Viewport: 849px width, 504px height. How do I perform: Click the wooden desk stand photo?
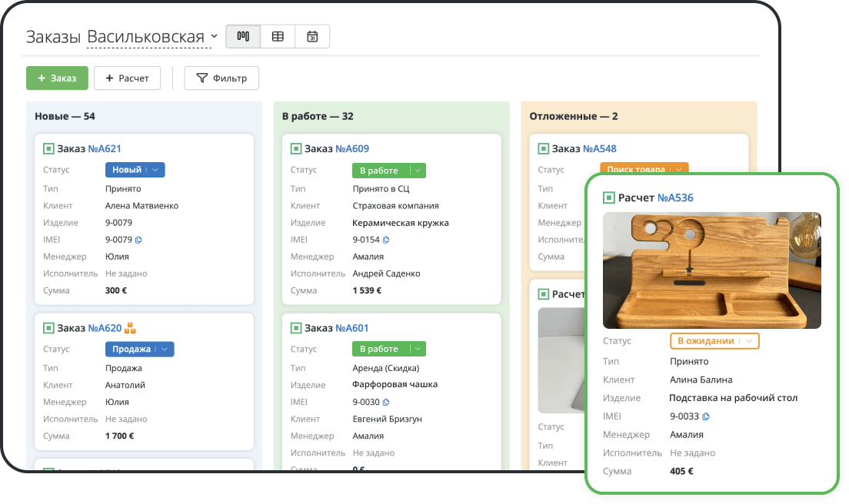point(711,270)
